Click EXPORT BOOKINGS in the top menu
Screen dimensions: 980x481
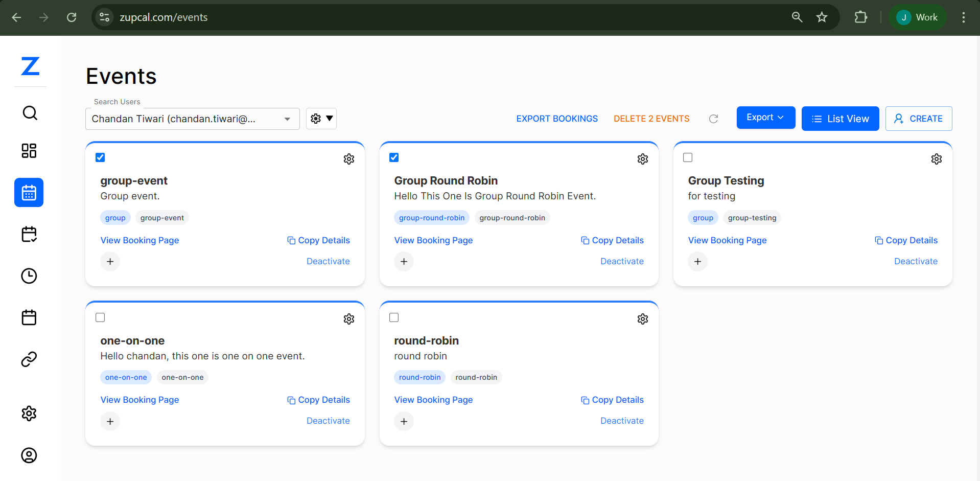(557, 118)
